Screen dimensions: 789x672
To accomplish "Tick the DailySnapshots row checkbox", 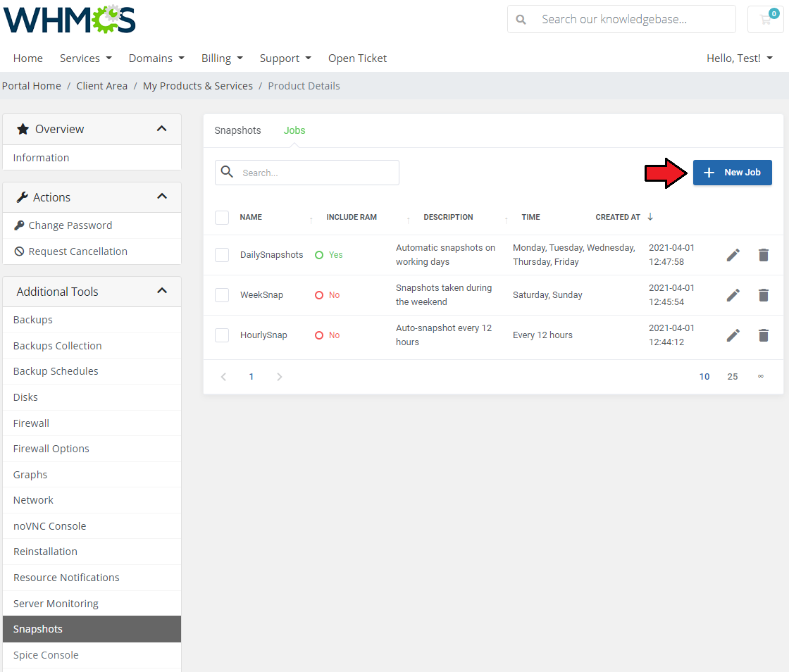I will pyautogui.click(x=222, y=255).
